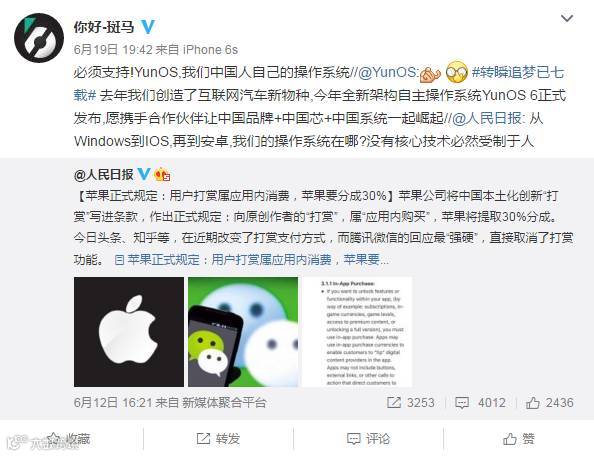Select the 收藏 favorite tab
This screenshot has width=594, height=456.
pyautogui.click(x=70, y=439)
